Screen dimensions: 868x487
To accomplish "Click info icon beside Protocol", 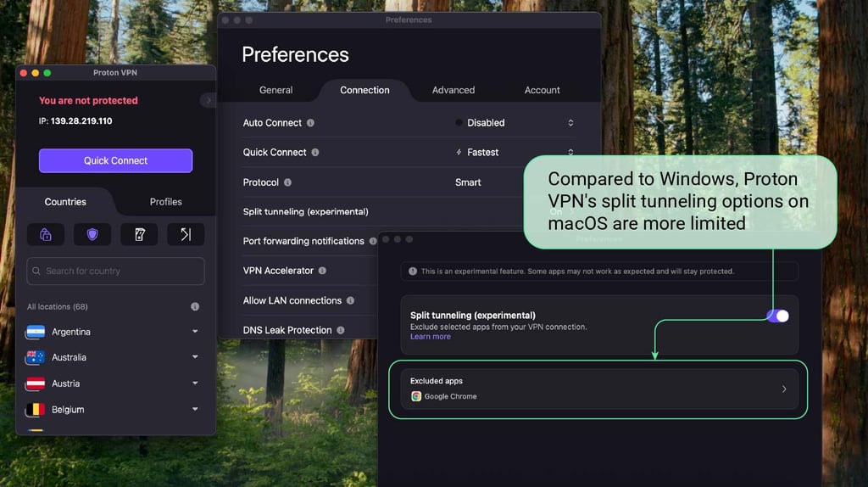I will (288, 182).
